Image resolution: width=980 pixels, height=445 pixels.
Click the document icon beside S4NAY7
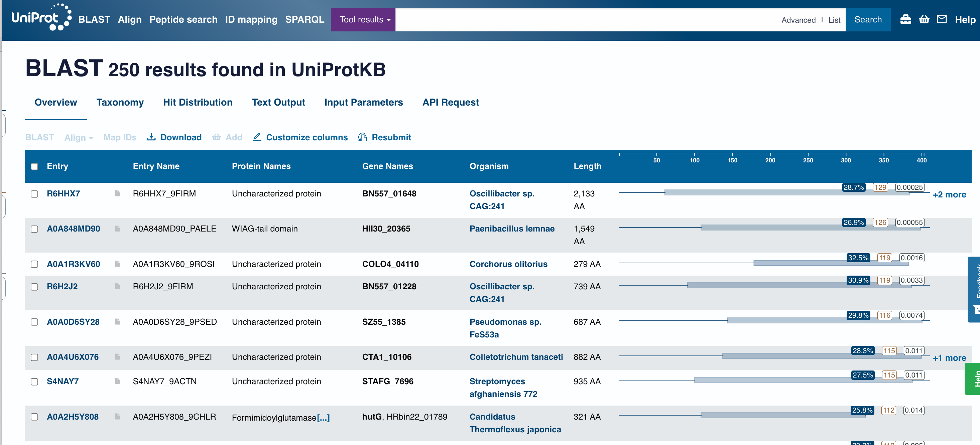117,381
